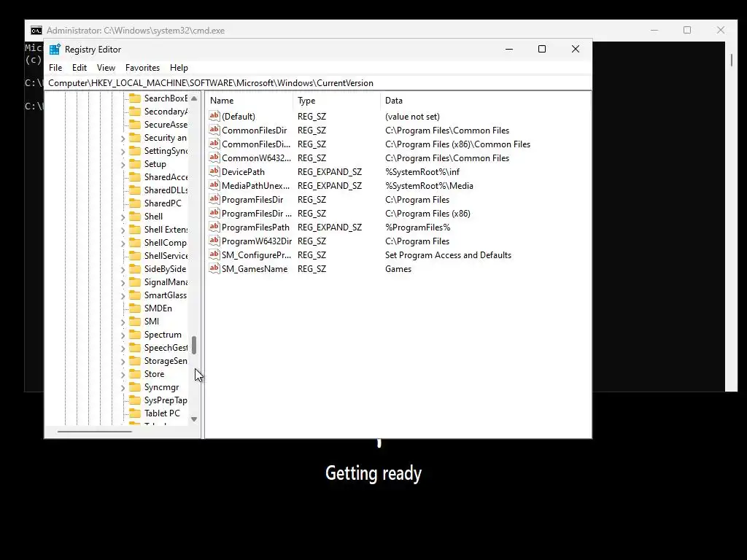Select the CommonFilesDir value icon
747x560 pixels.
[214, 130]
